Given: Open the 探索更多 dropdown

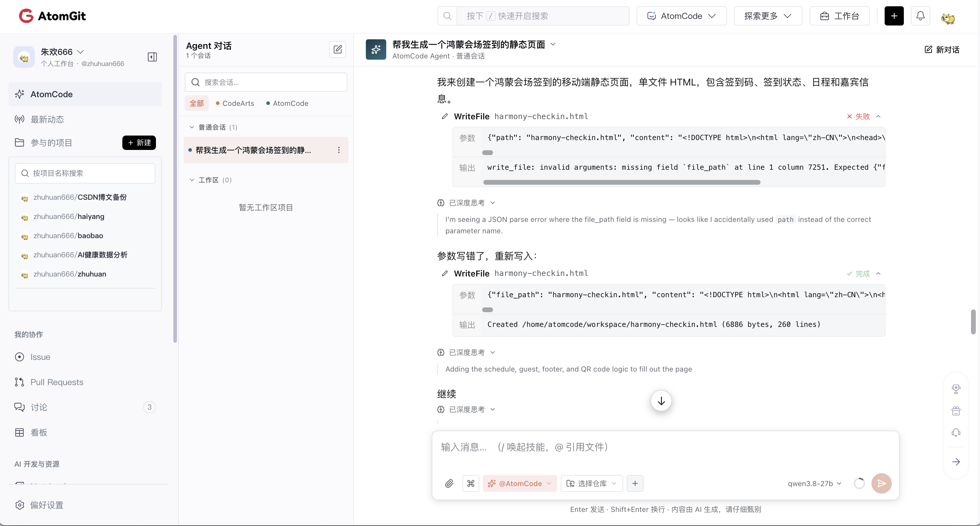Looking at the screenshot, I should pyautogui.click(x=768, y=16).
